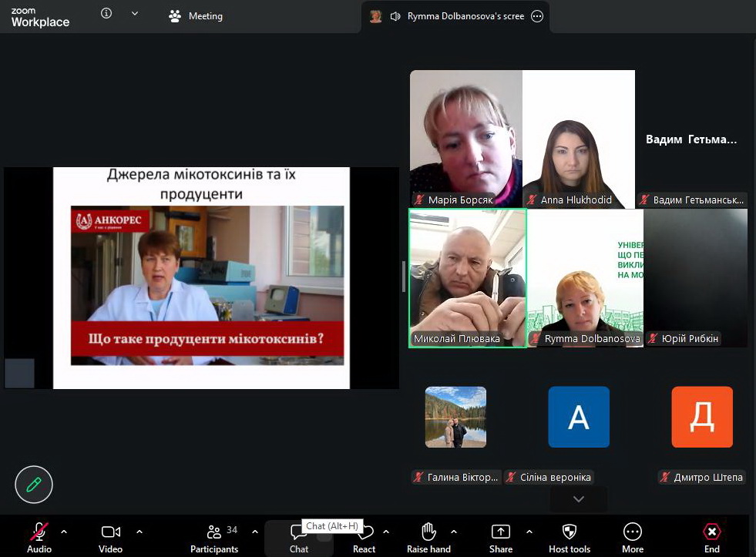756x557 pixels.
Task: Expand share options arrow next to Share
Action: point(529,532)
